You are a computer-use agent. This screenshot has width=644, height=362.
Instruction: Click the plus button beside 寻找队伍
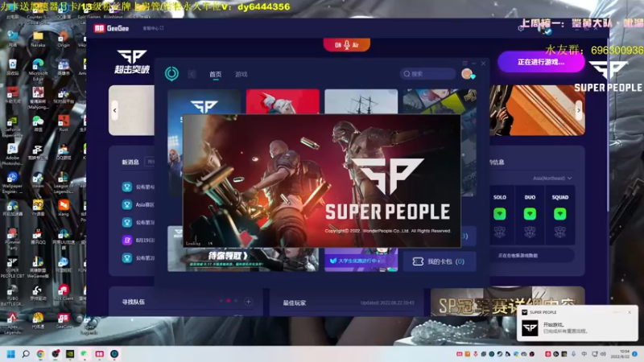(x=249, y=302)
